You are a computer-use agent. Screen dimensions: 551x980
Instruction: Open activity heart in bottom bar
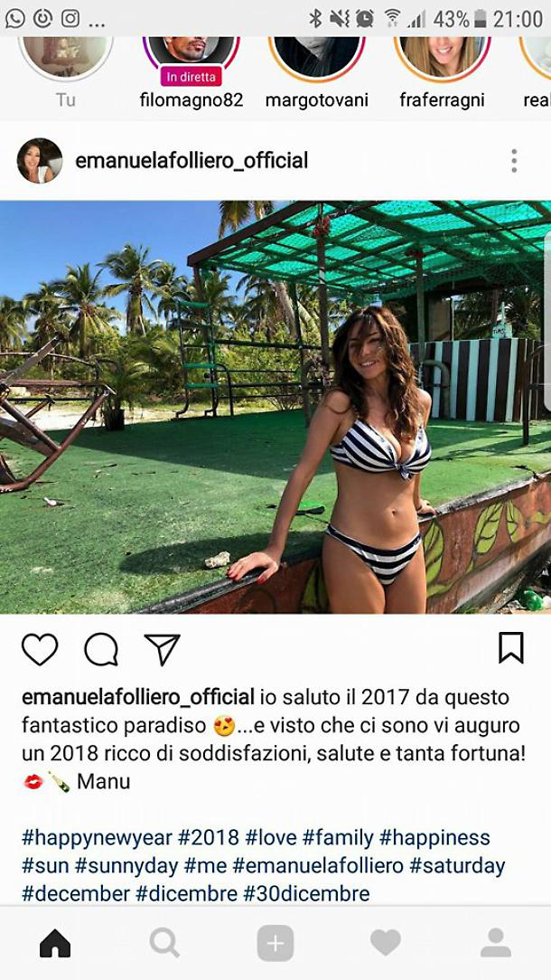click(386, 943)
